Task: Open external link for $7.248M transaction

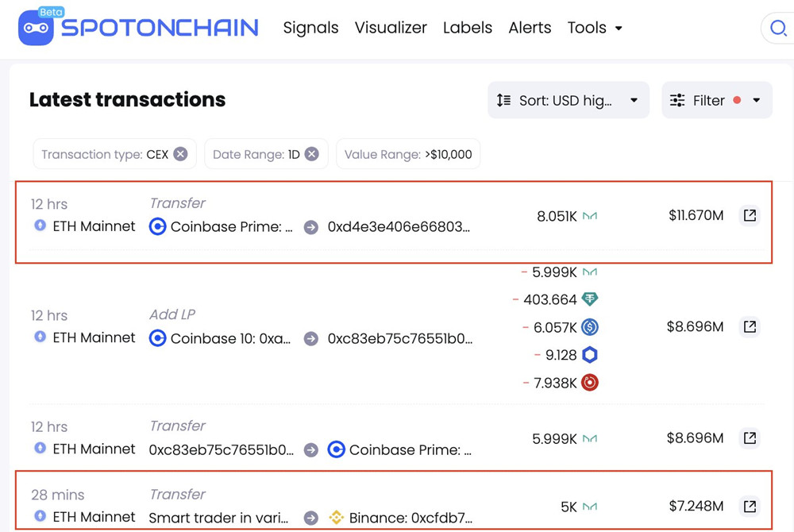Action: (750, 506)
